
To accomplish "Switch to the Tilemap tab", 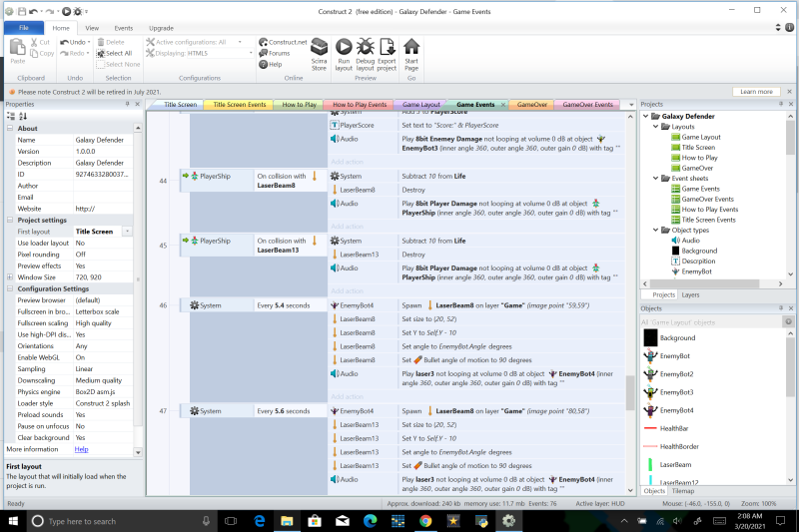I will [683, 491].
